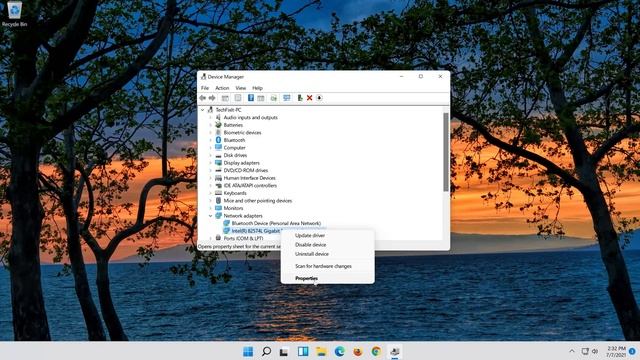Expand DVD/CD-ROM drives chevron
The image size is (640, 360).
point(211,170)
